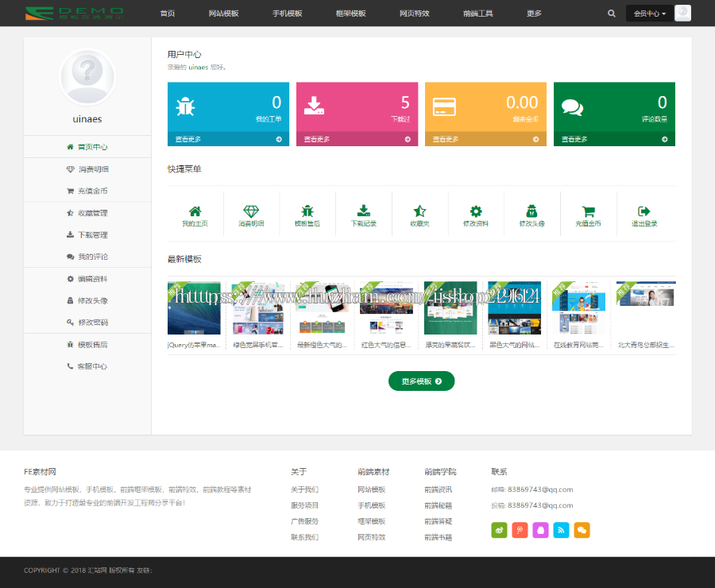Screen dimensions: 715x588
Task: Open the 会员中心 dropdown menu
Action: point(649,14)
